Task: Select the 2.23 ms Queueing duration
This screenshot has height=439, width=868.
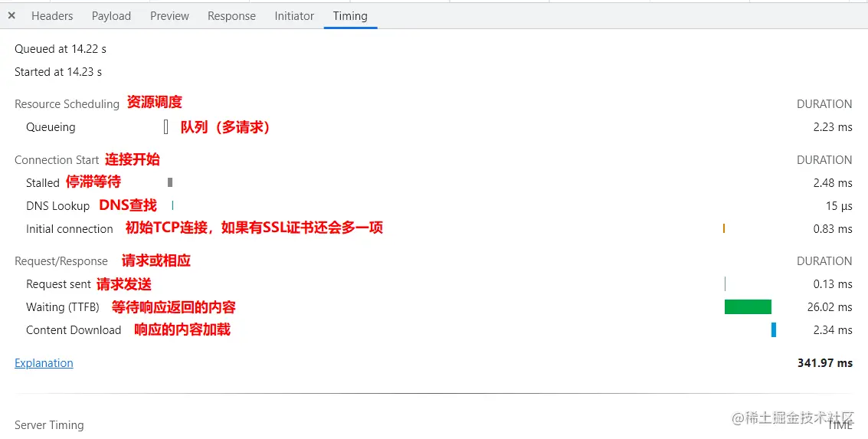Action: [x=833, y=126]
